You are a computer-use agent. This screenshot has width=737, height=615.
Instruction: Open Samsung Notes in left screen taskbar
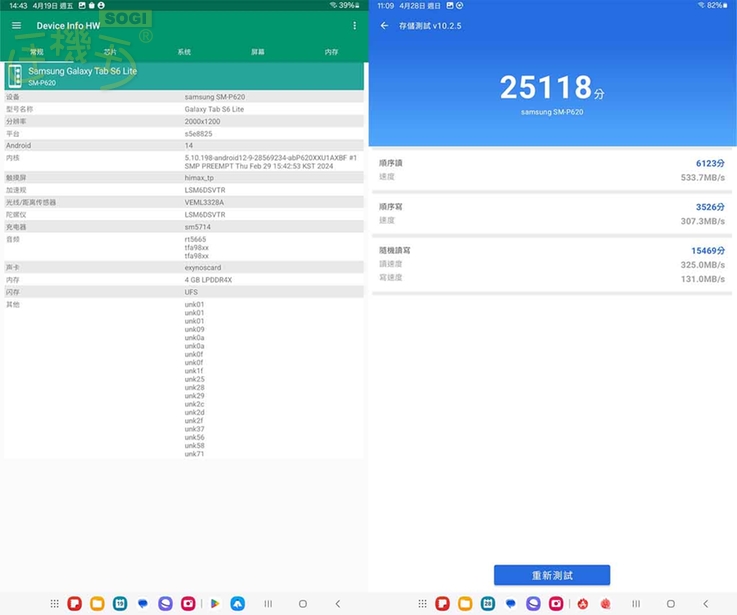coord(75,603)
